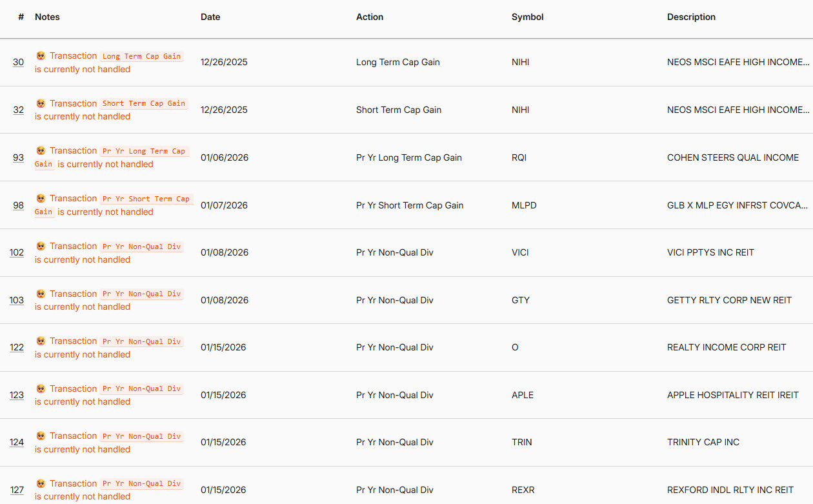Select the RQI symbol cell
This screenshot has width=813, height=504.
(519, 157)
